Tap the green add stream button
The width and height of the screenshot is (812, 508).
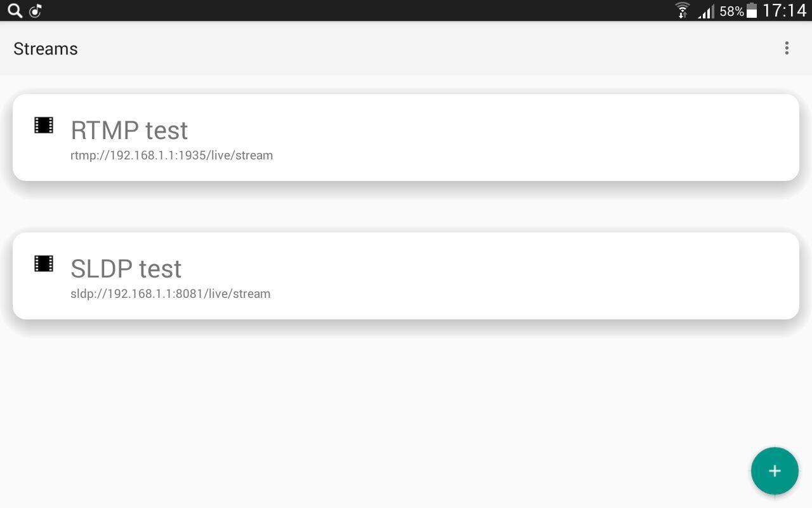click(775, 471)
